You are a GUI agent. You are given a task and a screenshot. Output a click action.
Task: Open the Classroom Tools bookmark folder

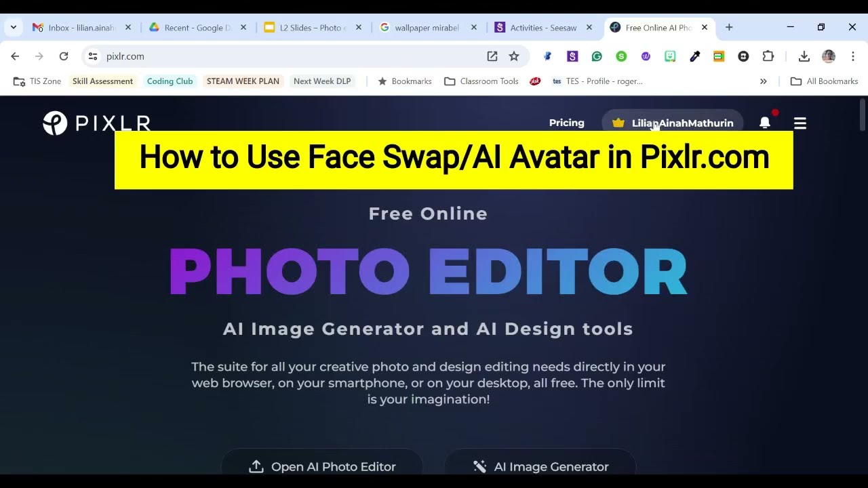click(x=481, y=81)
